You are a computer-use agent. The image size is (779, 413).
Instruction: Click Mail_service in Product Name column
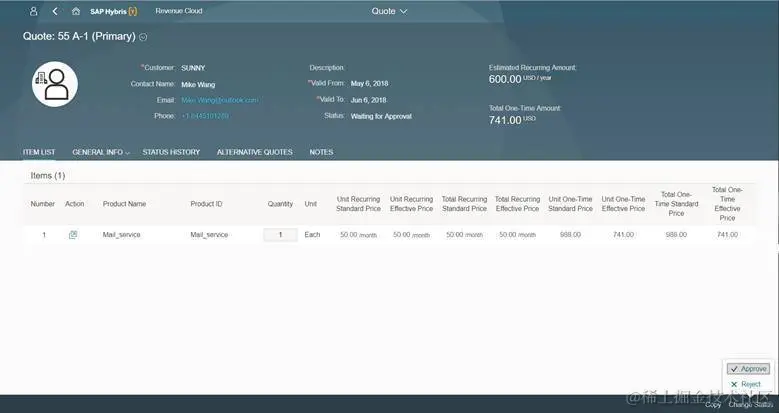(122, 235)
